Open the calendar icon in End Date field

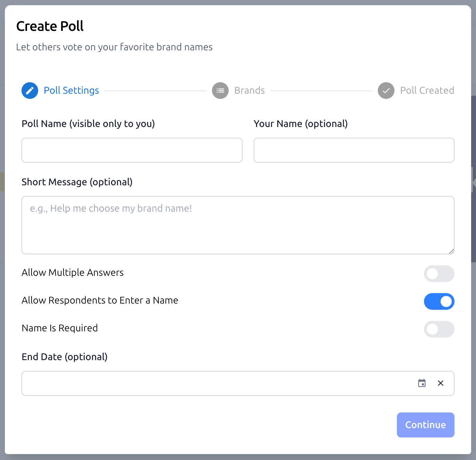pos(422,383)
